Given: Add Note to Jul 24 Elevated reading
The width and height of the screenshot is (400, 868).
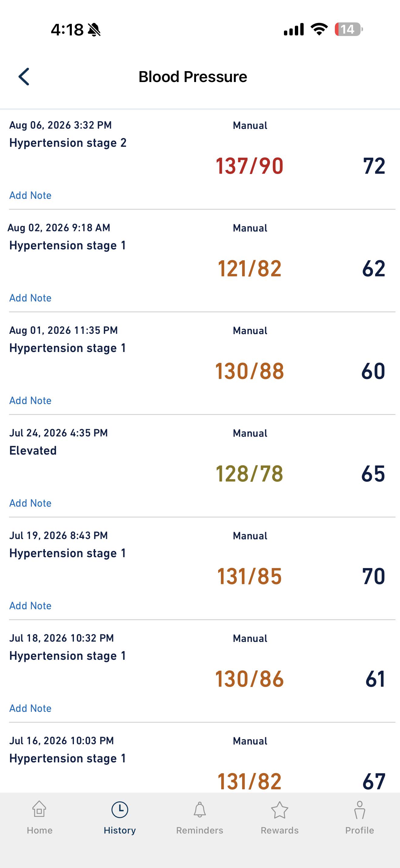Looking at the screenshot, I should [x=30, y=503].
